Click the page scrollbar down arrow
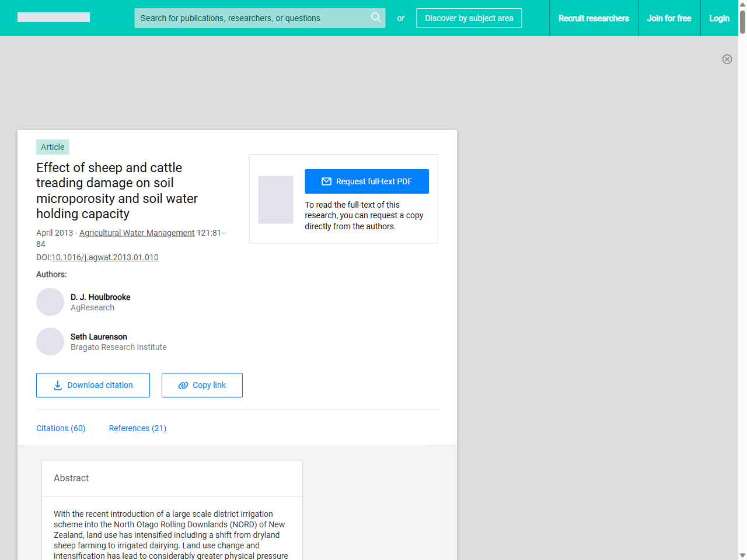Viewport: 747px width, 560px height. (x=742, y=555)
